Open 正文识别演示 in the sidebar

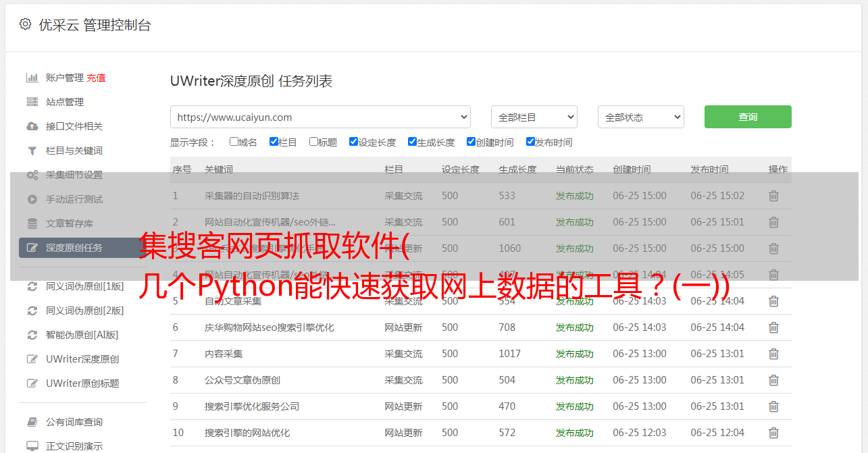(x=74, y=446)
